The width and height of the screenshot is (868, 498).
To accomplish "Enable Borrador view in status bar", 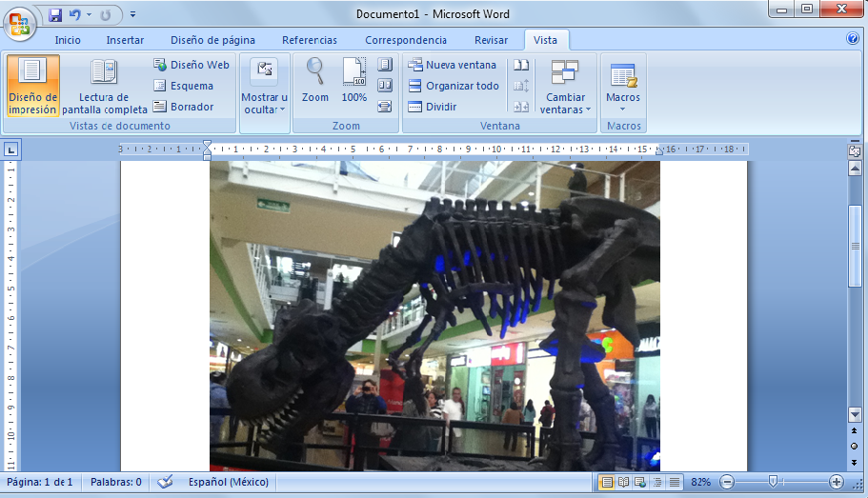I will click(675, 482).
